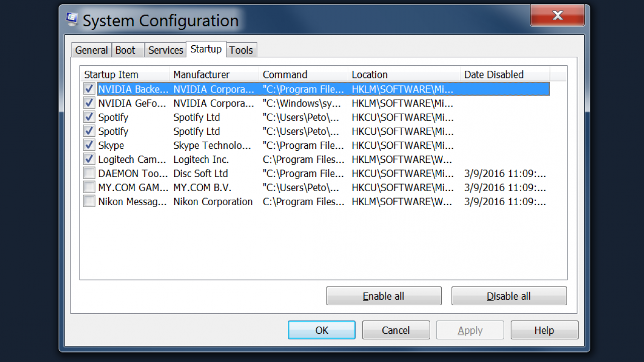This screenshot has height=362, width=644.
Task: Disable Skype startup checkbox
Action: click(x=89, y=145)
